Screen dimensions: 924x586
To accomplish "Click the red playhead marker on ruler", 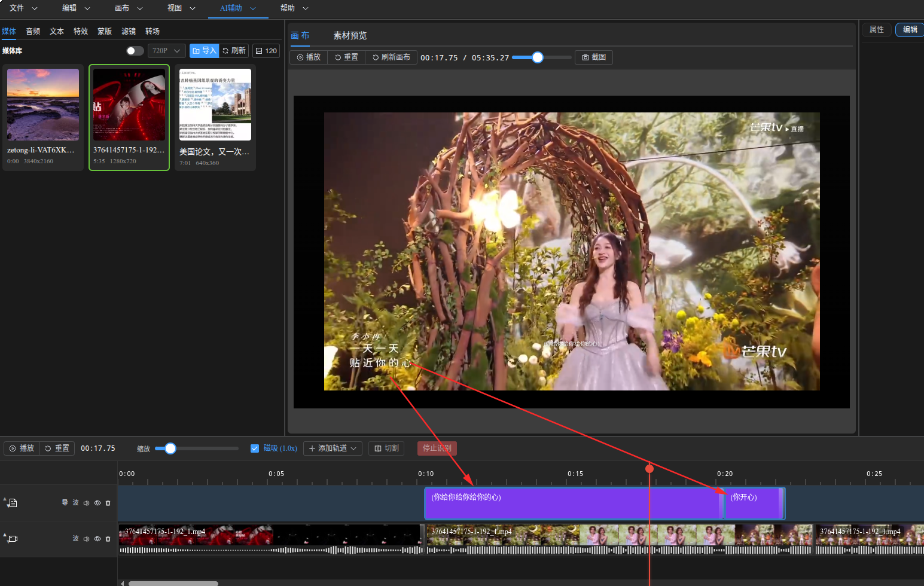I will [x=649, y=469].
